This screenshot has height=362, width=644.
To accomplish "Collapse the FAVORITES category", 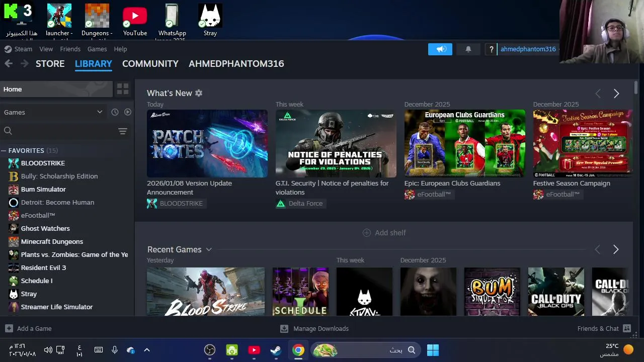I will [x=4, y=150].
